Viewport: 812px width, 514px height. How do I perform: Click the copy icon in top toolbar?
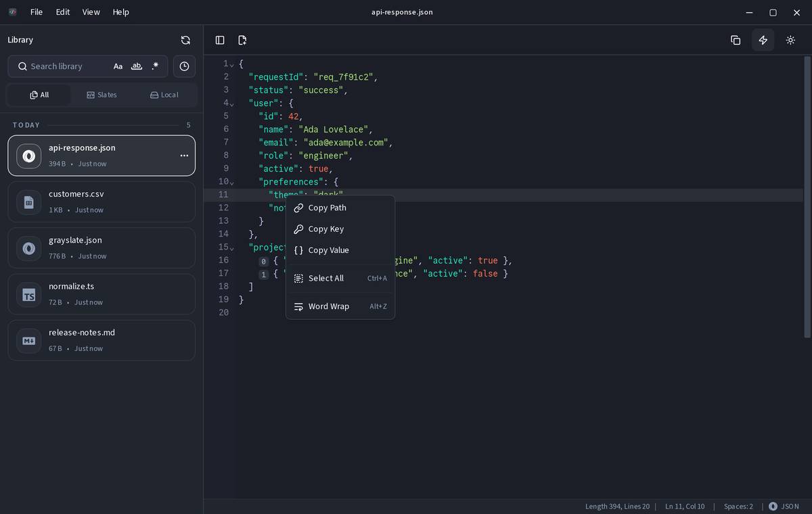point(736,40)
